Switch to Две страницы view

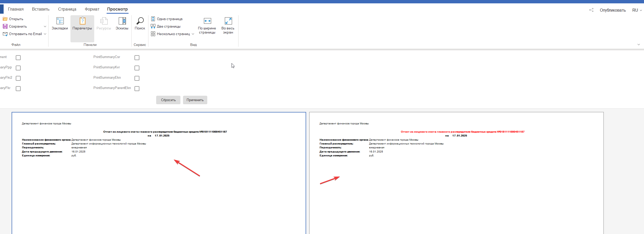pyautogui.click(x=166, y=26)
